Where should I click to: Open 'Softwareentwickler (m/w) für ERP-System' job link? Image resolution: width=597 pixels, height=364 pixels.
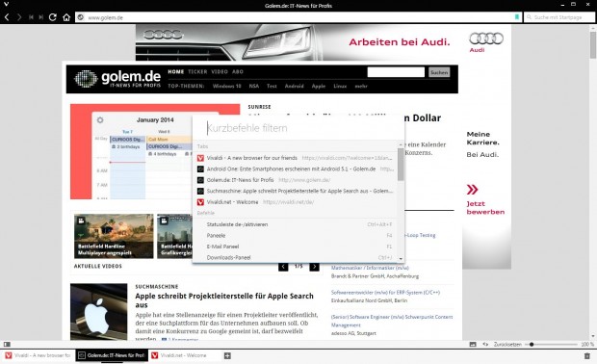coord(385,293)
